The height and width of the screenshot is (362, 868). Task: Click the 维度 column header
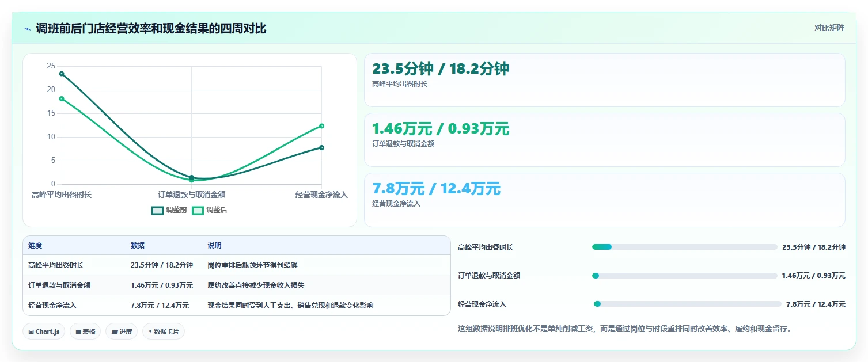pos(35,246)
